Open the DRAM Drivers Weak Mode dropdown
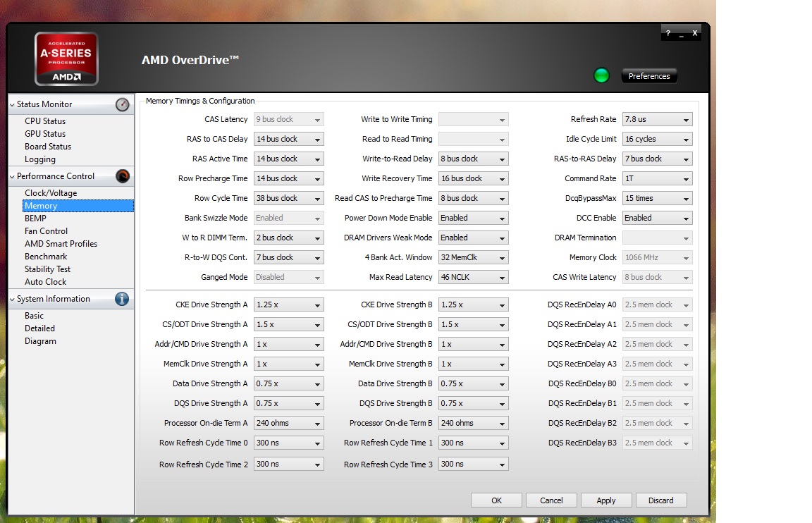812x523 pixels. pyautogui.click(x=474, y=238)
